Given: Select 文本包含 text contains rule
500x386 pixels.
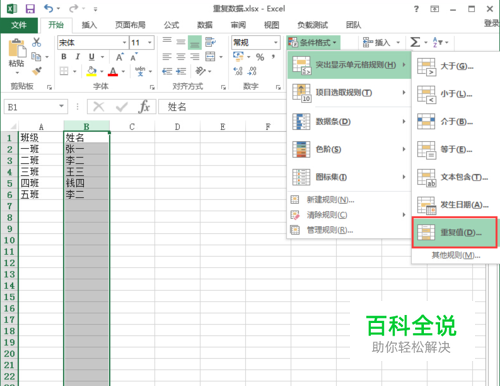Looking at the screenshot, I should pos(455,177).
